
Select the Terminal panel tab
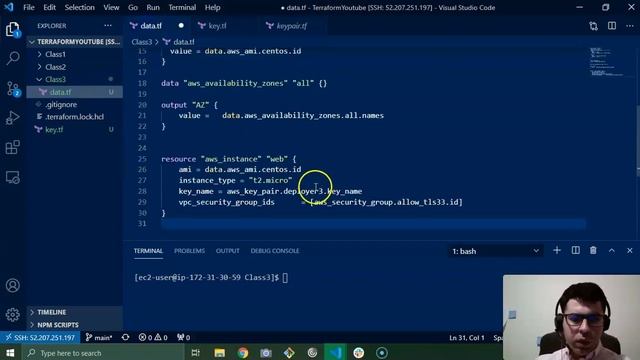pos(148,251)
